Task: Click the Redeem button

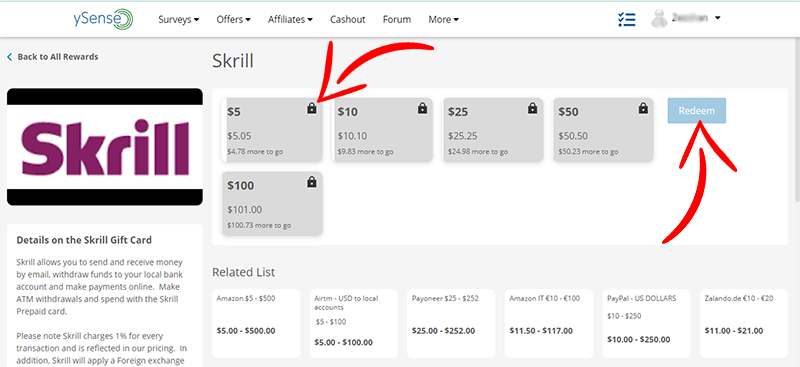Action: [x=696, y=111]
